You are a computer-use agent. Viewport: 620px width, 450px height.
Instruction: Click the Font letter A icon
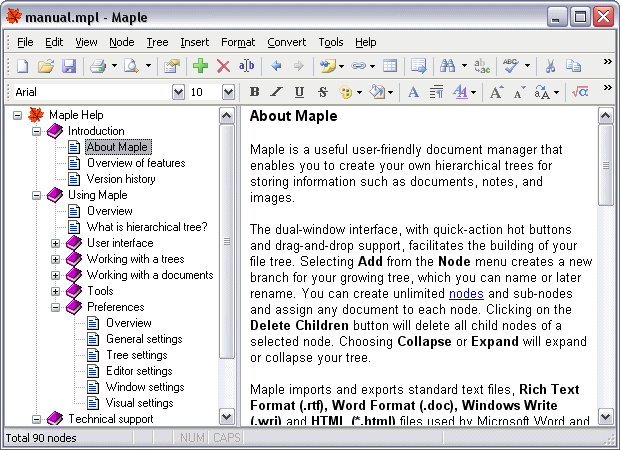click(x=413, y=92)
